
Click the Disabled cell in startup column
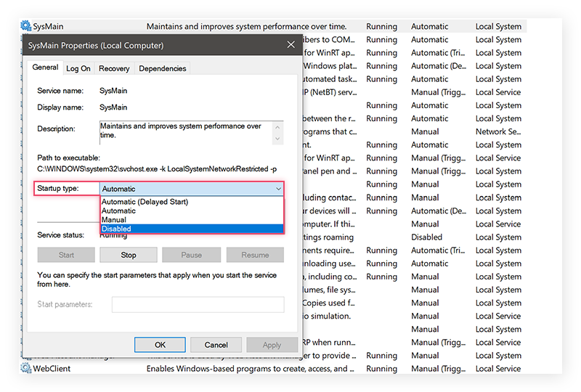pyautogui.click(x=426, y=237)
